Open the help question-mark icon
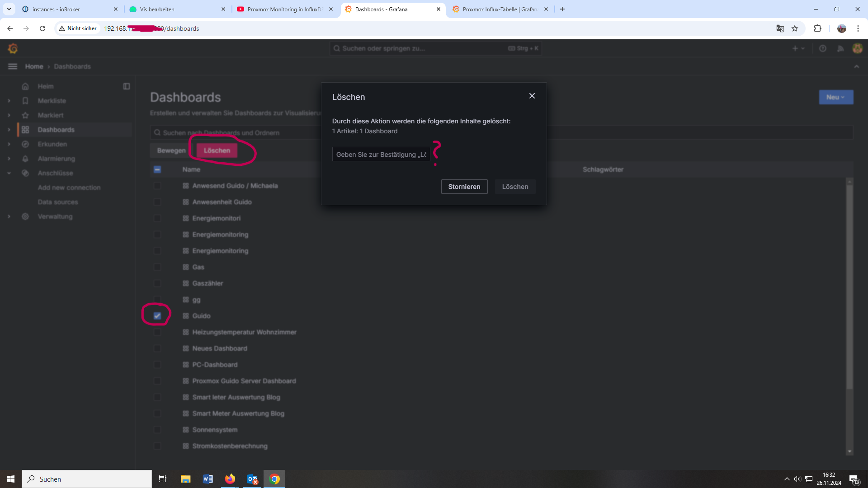Image resolution: width=868 pixels, height=488 pixels. (x=823, y=48)
